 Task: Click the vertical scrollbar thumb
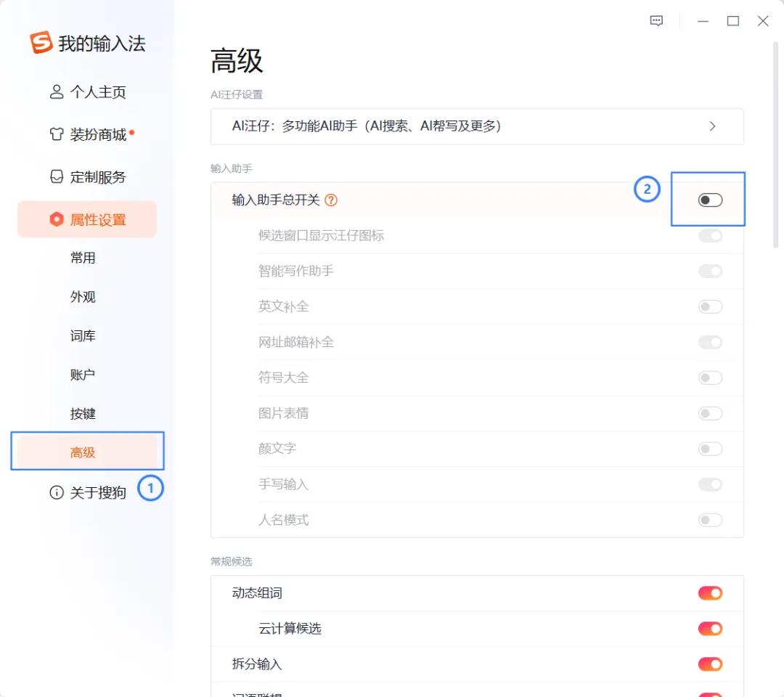point(775,145)
